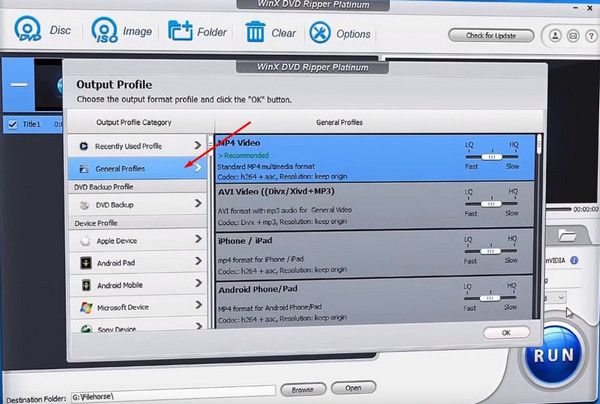Click the Clear trash can icon
Viewport: 600px width, 404px height.
coord(255,32)
